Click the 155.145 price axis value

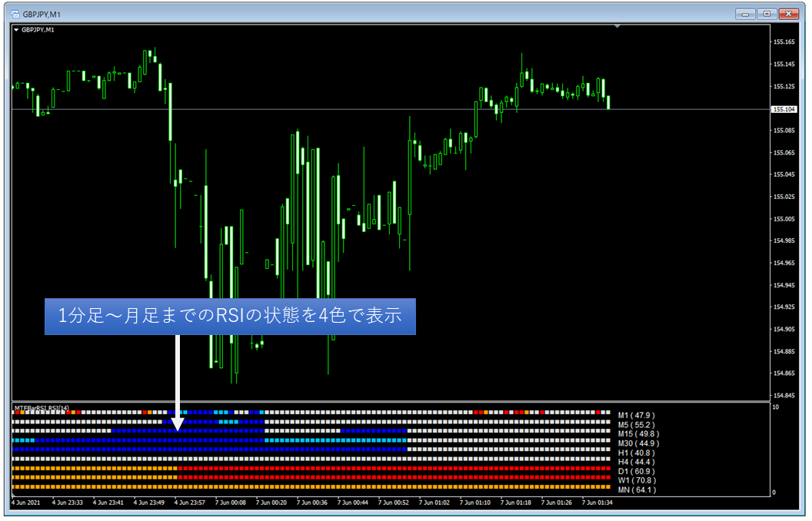(784, 64)
